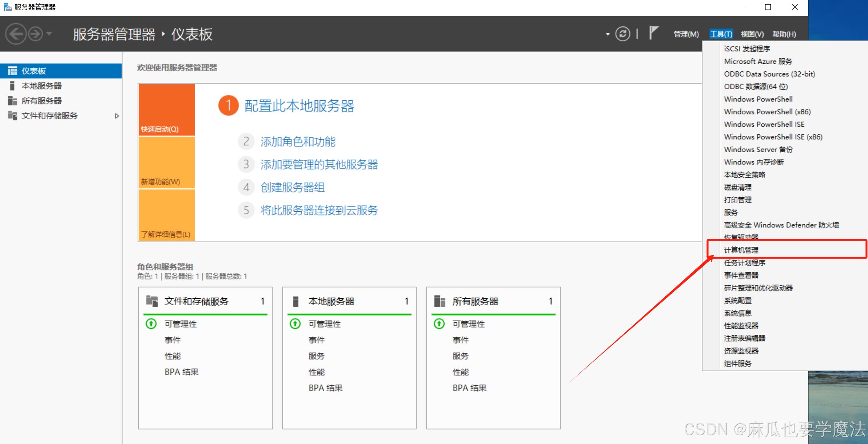The width and height of the screenshot is (868, 444).
Task: Click the orange 快速启动(Q) tile
Action: pyautogui.click(x=167, y=110)
